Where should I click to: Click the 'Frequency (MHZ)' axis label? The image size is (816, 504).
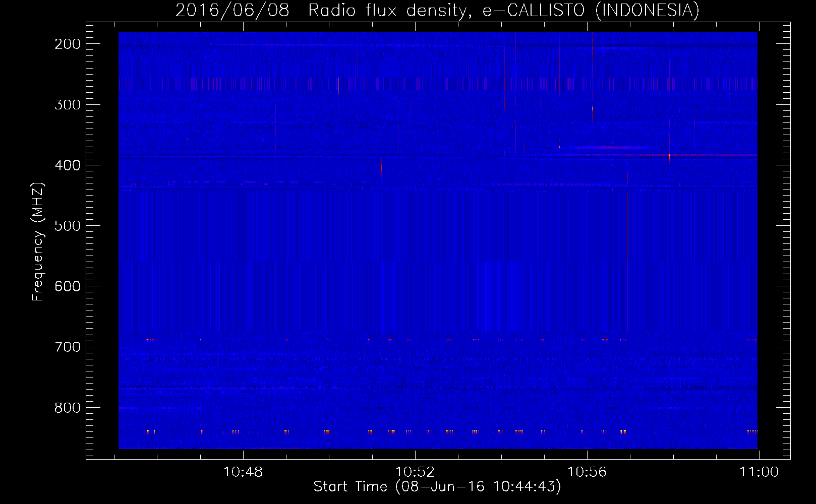(x=38, y=242)
